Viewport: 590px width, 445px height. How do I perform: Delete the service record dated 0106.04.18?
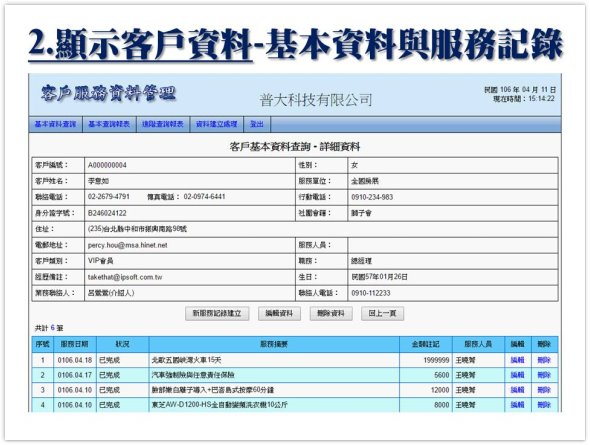pos(544,360)
